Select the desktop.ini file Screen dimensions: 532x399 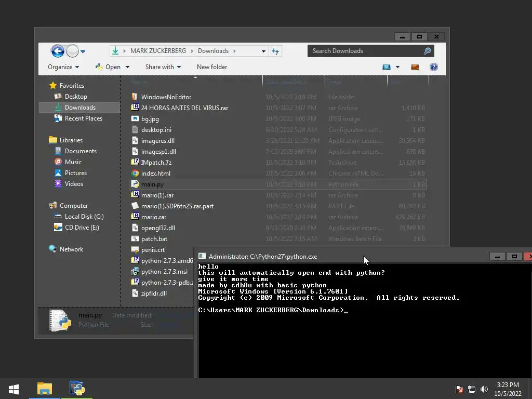[152, 129]
